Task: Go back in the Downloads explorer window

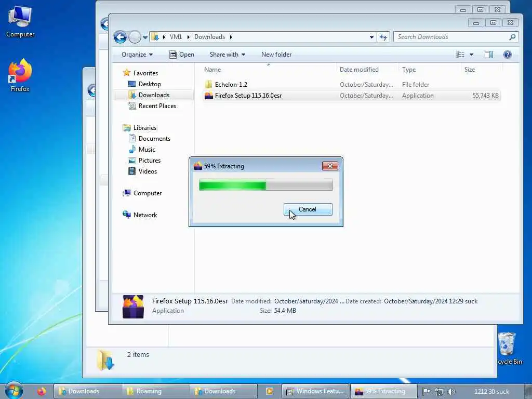Action: tap(120, 37)
